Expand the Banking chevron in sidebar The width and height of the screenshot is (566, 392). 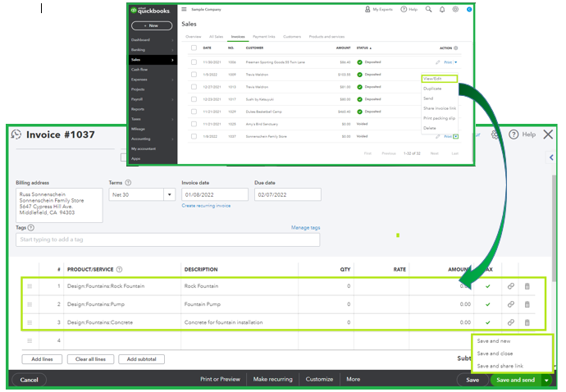(172, 50)
